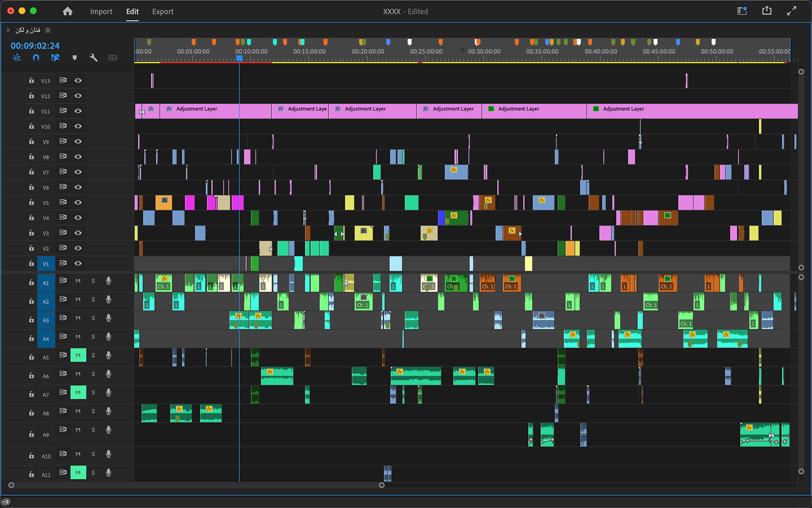Click the playhead timecode 00:09:02:24
Screen dimensions: 812x508
[35, 46]
